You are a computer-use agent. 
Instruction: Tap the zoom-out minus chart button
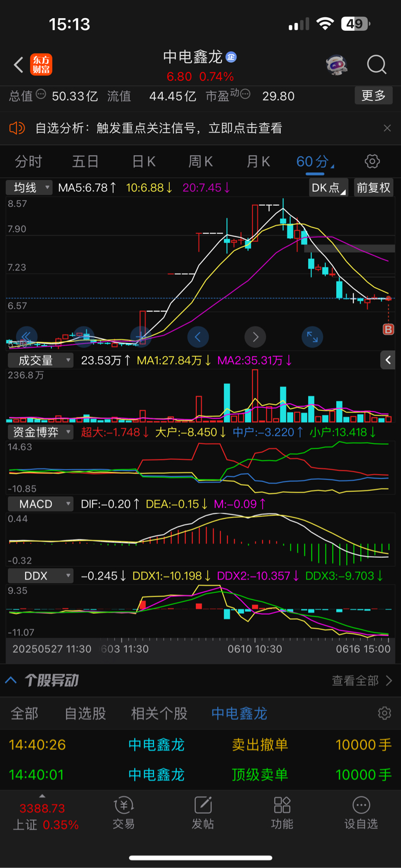tap(84, 336)
